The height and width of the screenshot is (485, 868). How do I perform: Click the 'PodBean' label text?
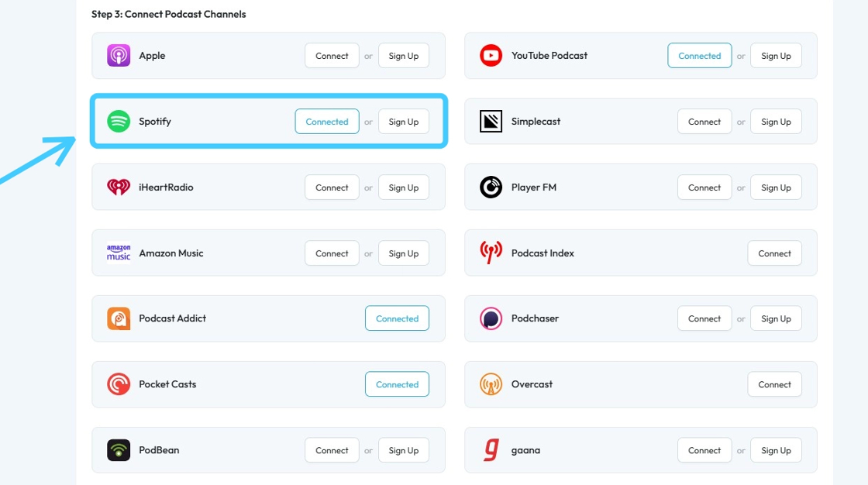pos(159,450)
